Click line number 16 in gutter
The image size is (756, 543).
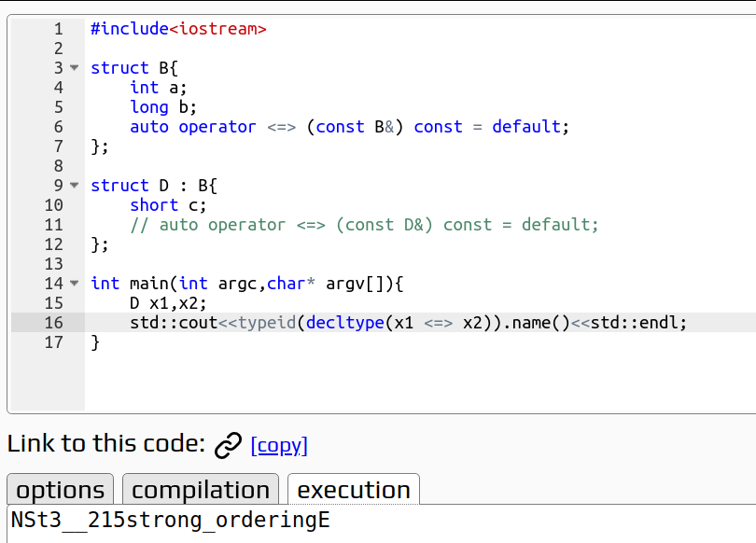[x=54, y=322]
